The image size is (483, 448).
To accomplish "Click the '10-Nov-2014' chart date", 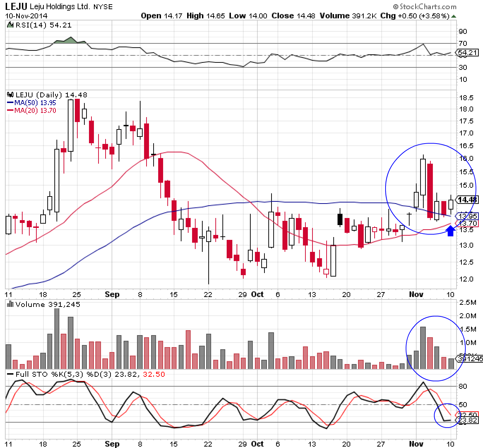I will pos(26,16).
